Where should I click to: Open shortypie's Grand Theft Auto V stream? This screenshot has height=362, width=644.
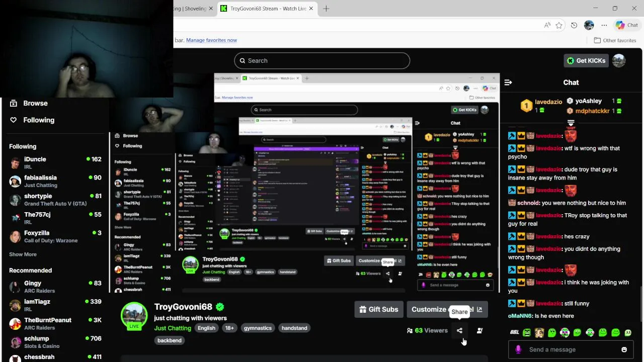pyautogui.click(x=55, y=200)
